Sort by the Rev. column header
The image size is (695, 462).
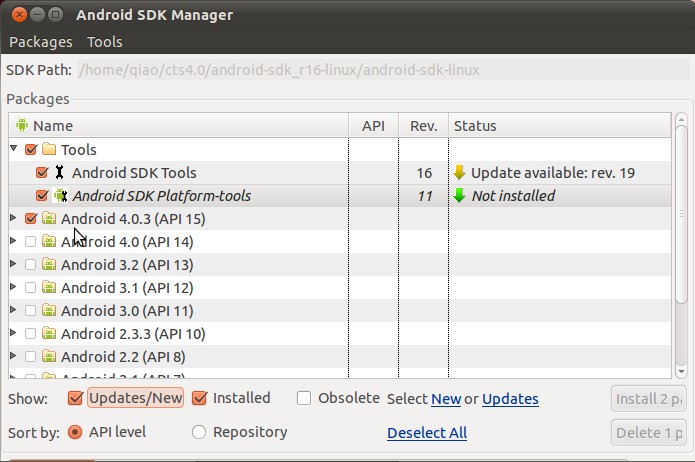[x=423, y=125]
